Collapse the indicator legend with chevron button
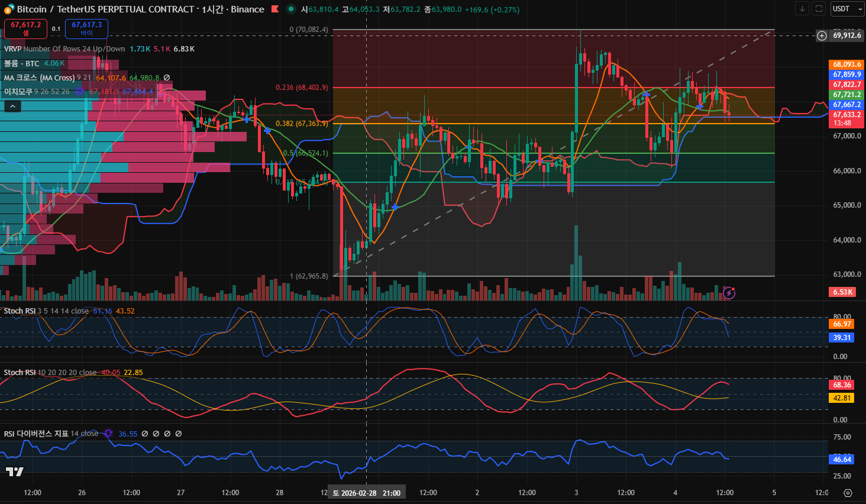 [12, 106]
